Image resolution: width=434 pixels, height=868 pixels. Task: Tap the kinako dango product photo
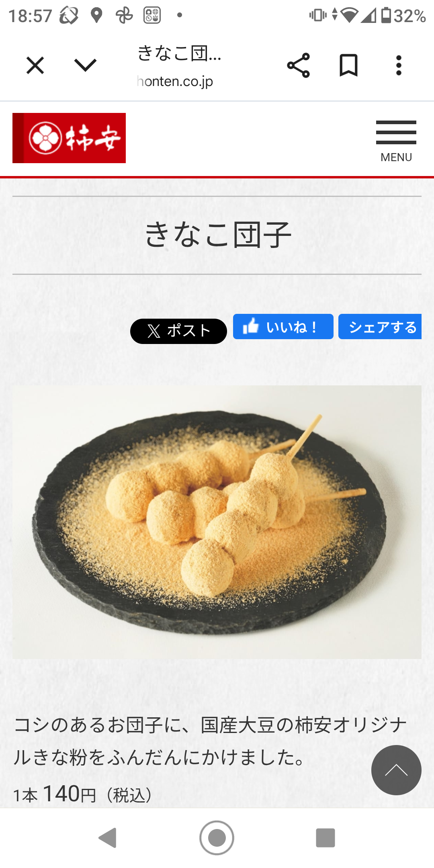click(217, 522)
